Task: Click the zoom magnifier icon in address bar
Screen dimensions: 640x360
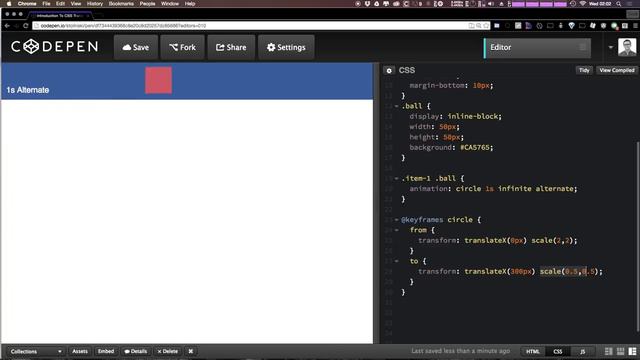Action: (x=479, y=26)
